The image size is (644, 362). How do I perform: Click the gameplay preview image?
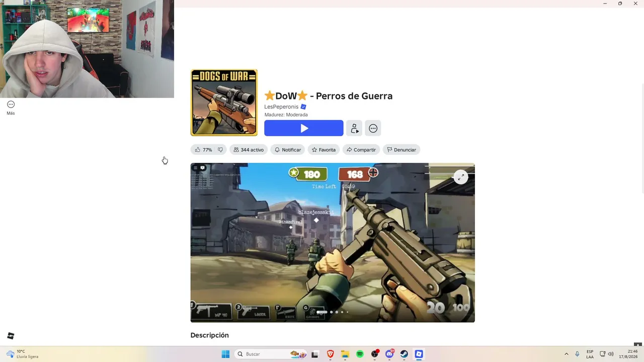point(333,242)
